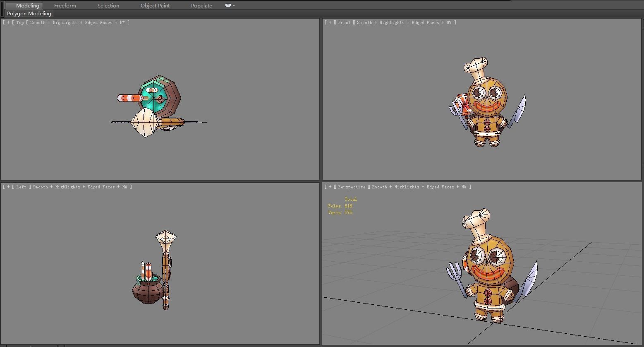This screenshot has height=347, width=644.
Task: Open the Front viewport [+] general menu
Action: pyautogui.click(x=330, y=22)
